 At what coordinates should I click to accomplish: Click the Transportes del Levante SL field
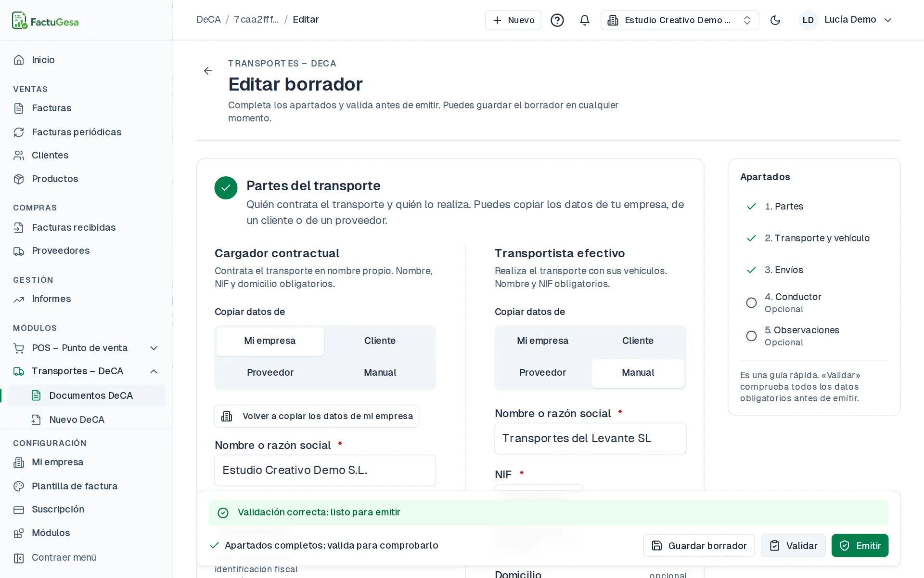pos(590,439)
